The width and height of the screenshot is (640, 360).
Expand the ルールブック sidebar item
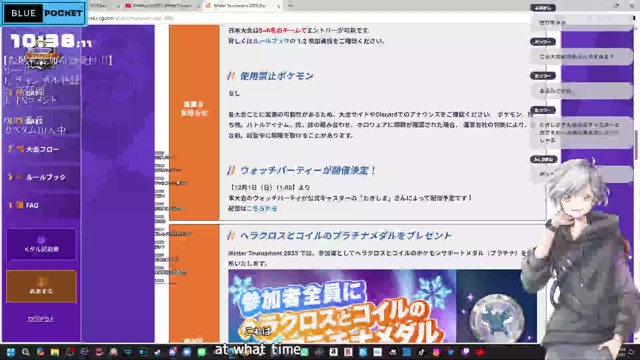[41, 177]
